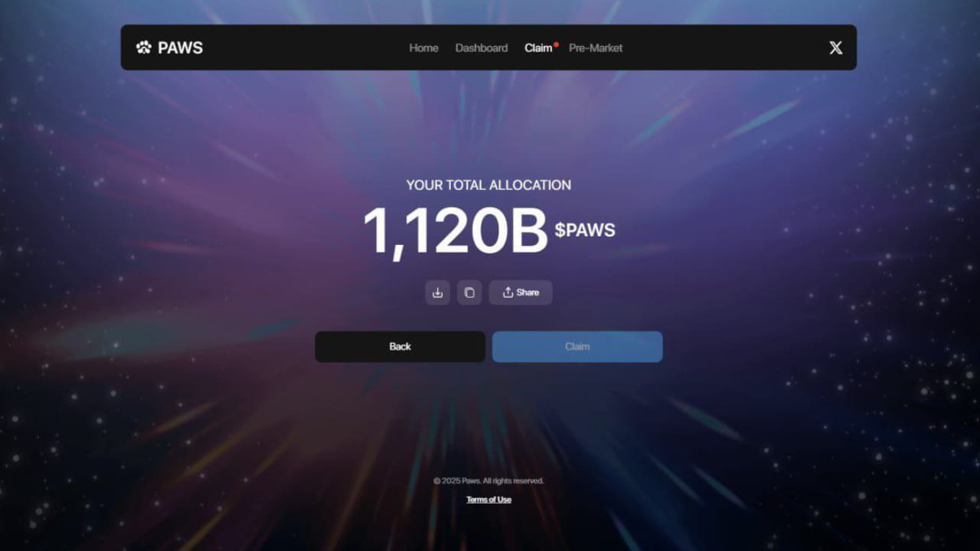Open the Pre-Market nav tab

596,47
